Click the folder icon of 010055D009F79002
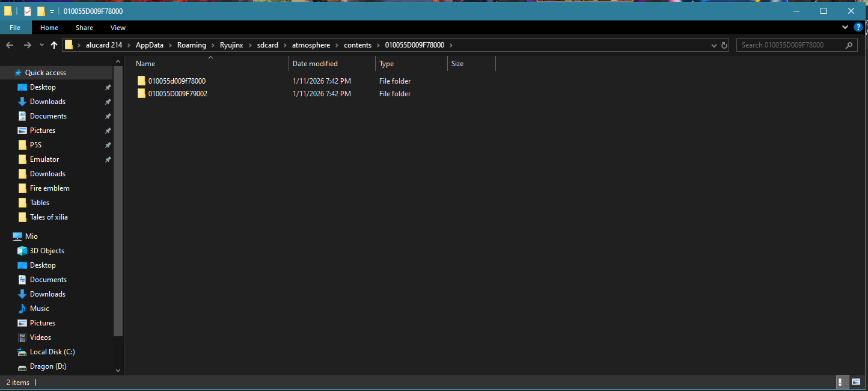The image size is (868, 391). click(x=141, y=93)
